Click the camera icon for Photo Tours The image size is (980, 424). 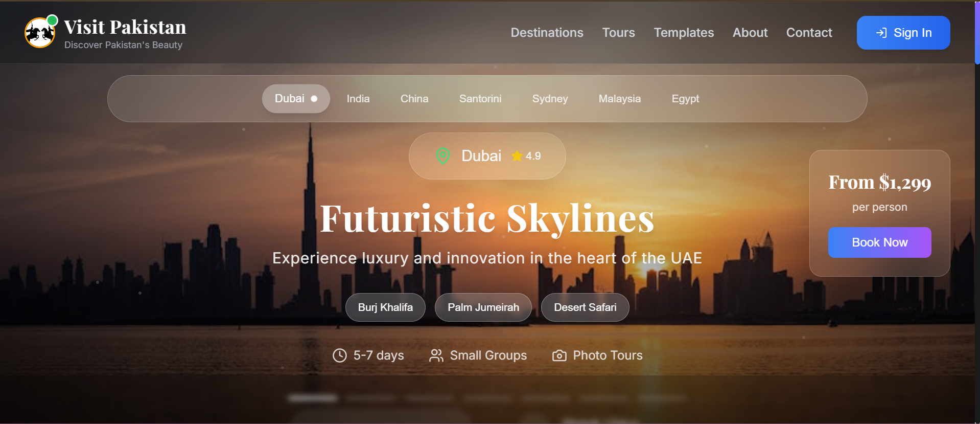[x=559, y=355]
